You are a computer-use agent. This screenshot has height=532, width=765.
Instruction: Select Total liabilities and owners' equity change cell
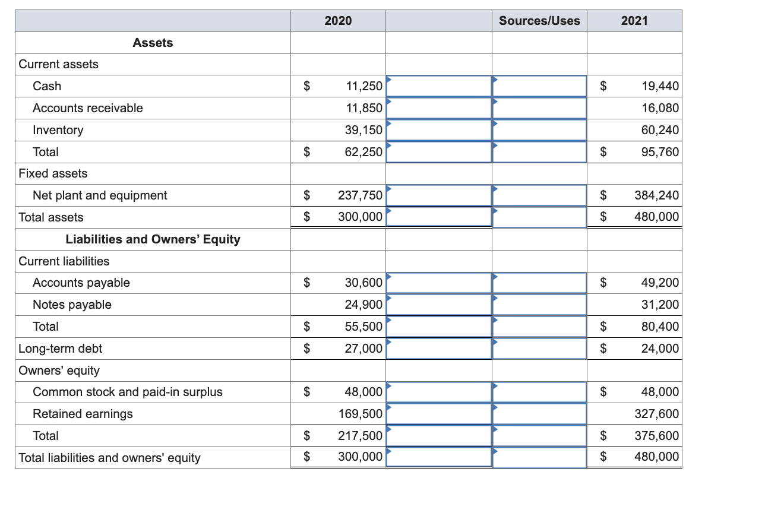coord(439,458)
